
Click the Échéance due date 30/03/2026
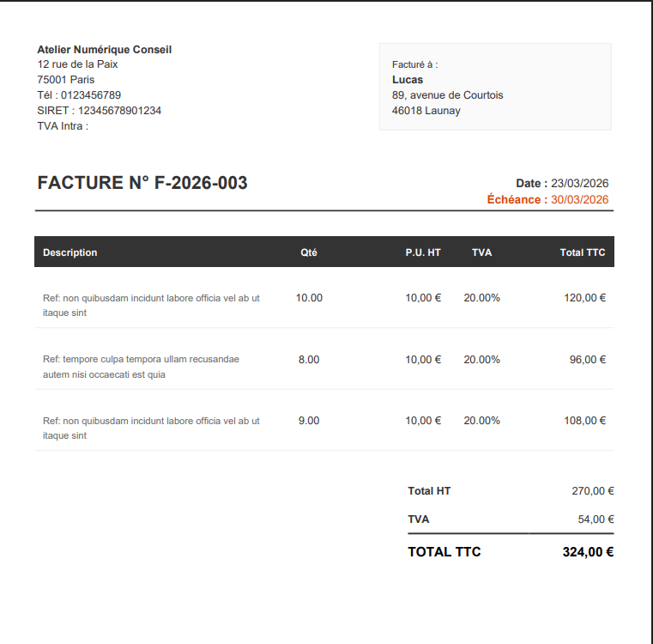point(580,200)
